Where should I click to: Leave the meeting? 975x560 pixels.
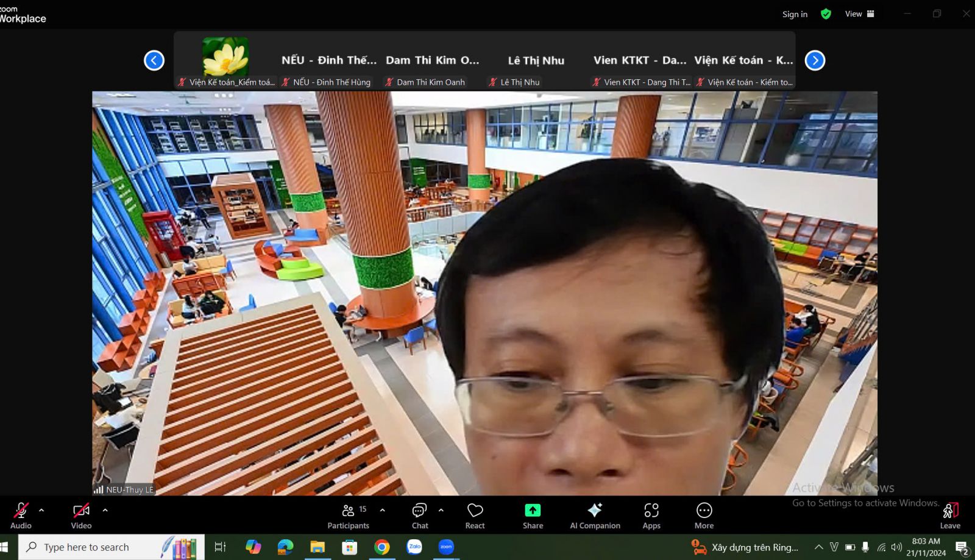click(950, 515)
